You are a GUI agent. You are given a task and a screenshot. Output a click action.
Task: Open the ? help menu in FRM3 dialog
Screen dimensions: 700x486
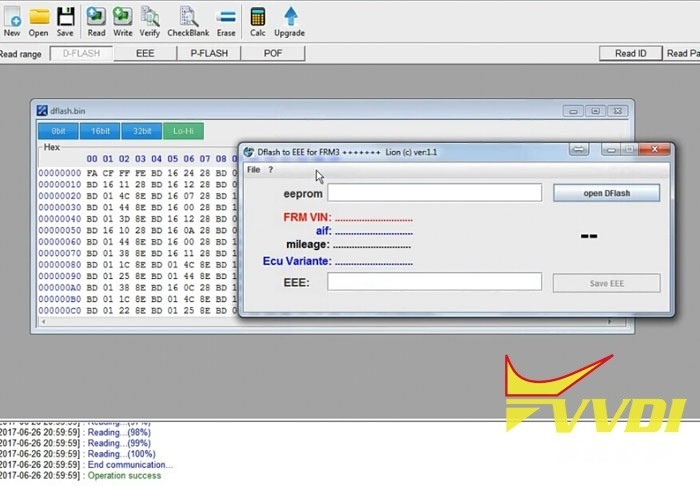271,170
